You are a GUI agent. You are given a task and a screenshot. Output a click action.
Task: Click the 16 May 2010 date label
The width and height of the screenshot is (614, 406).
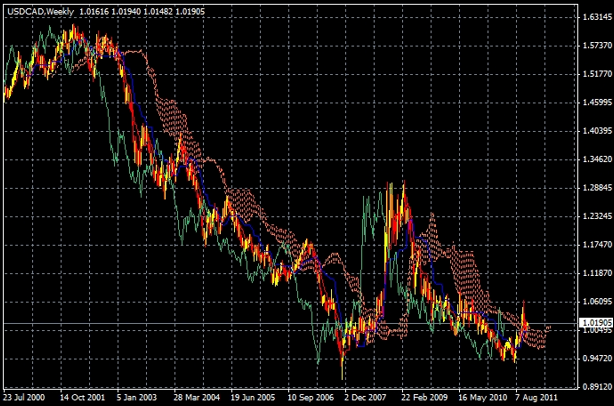(x=485, y=397)
